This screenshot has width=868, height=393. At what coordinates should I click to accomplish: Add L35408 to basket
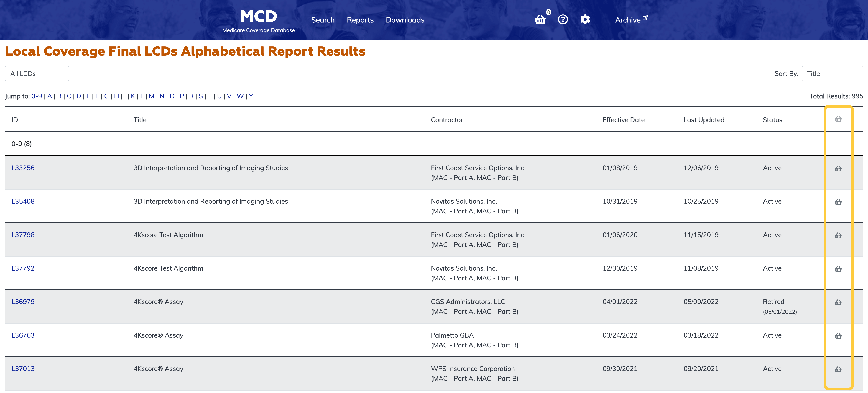pos(838,202)
